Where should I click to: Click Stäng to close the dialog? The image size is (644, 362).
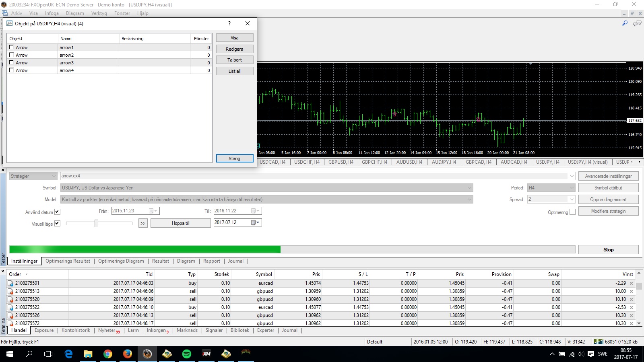click(235, 158)
